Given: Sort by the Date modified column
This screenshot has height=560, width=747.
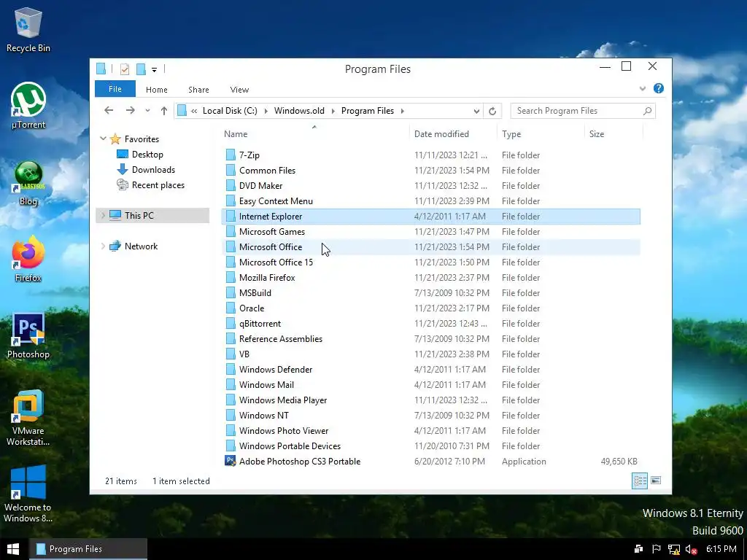Looking at the screenshot, I should click(x=452, y=134).
